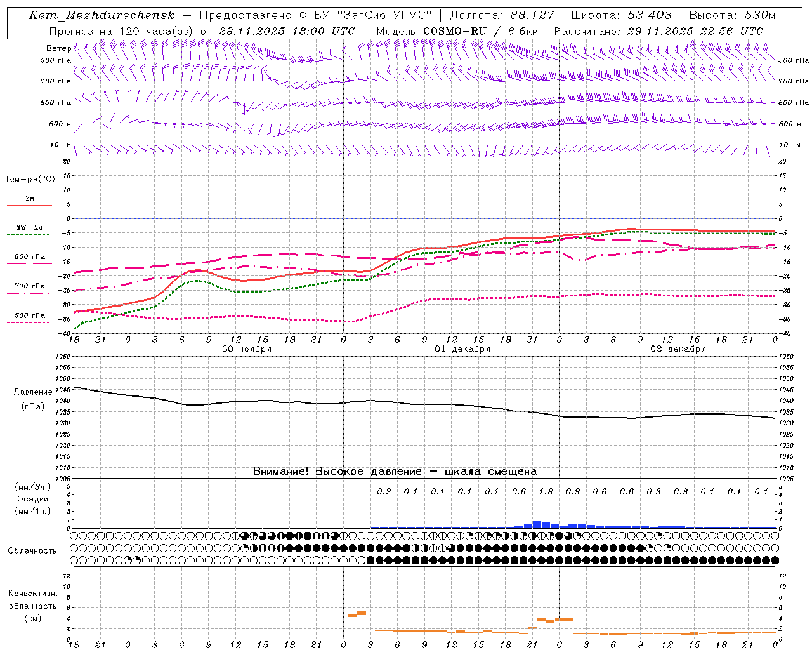Click the Осадки precipitation label

click(33, 499)
